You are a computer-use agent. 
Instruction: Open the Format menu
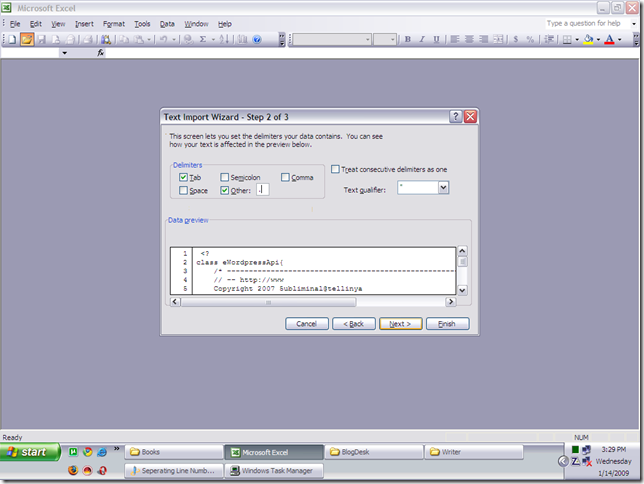coord(114,24)
